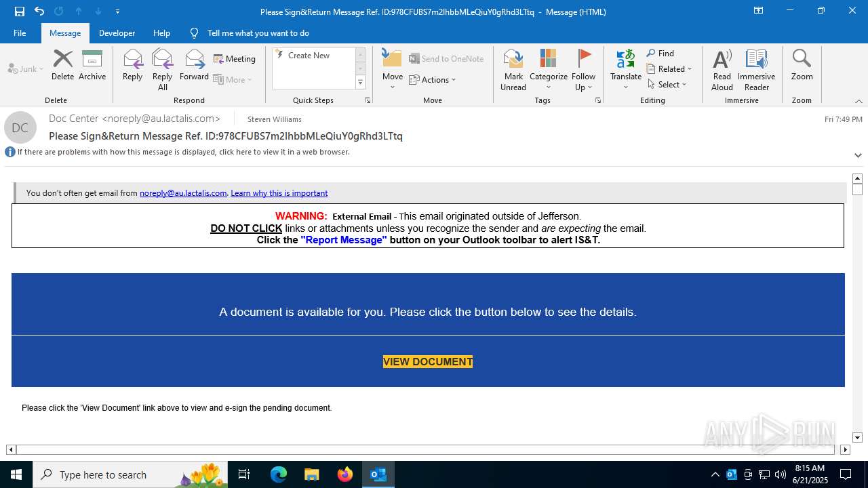
Task: Click the DC sender avatar
Action: click(x=20, y=127)
